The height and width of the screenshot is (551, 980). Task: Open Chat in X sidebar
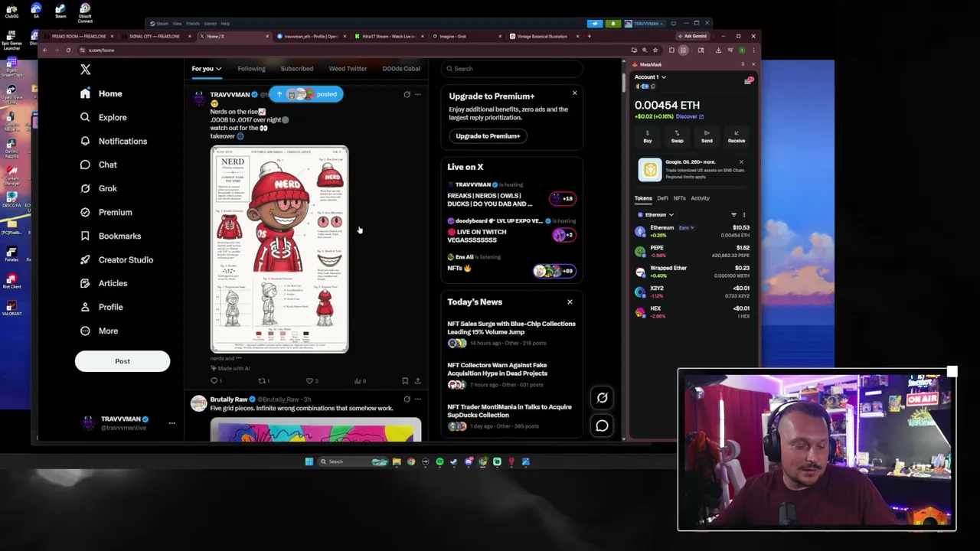click(99, 165)
